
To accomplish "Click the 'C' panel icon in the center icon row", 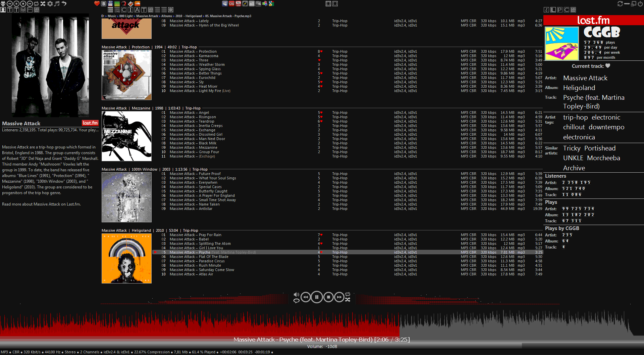I will [x=124, y=10].
